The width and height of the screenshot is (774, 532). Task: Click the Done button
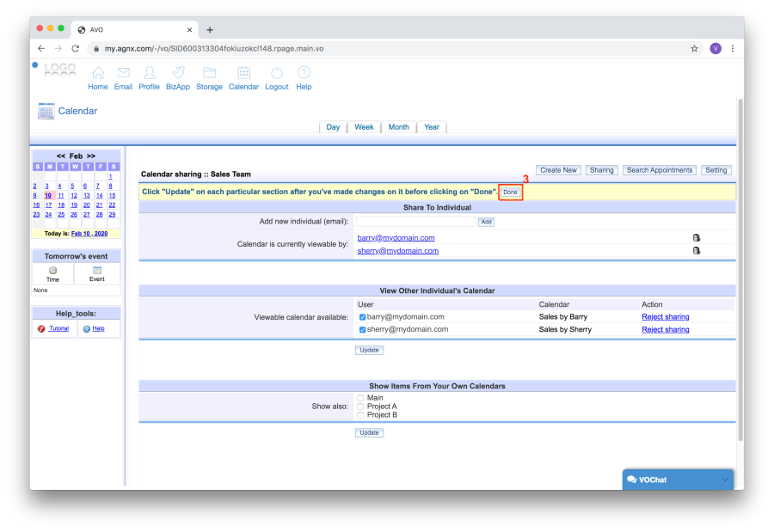pyautogui.click(x=510, y=192)
